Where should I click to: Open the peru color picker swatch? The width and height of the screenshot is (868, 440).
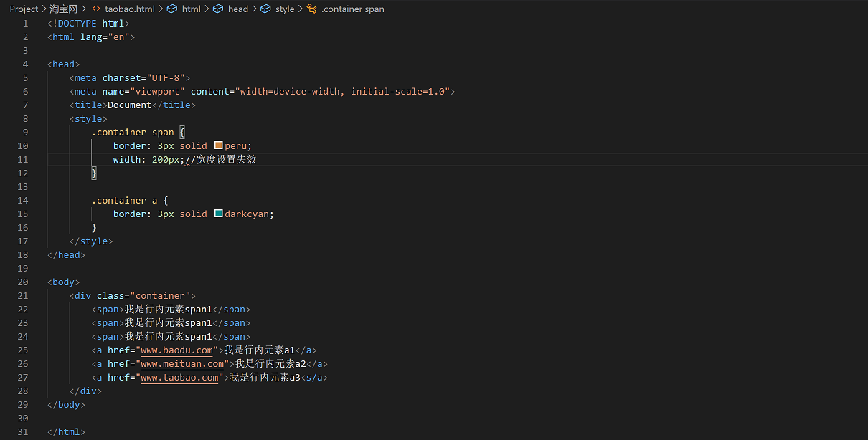tap(219, 145)
